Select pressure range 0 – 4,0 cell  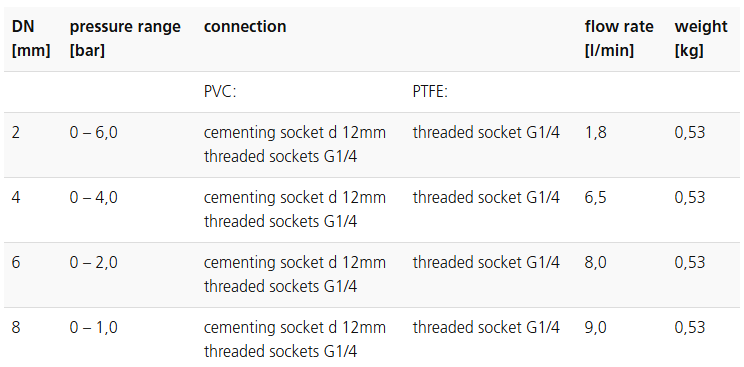[93, 197]
